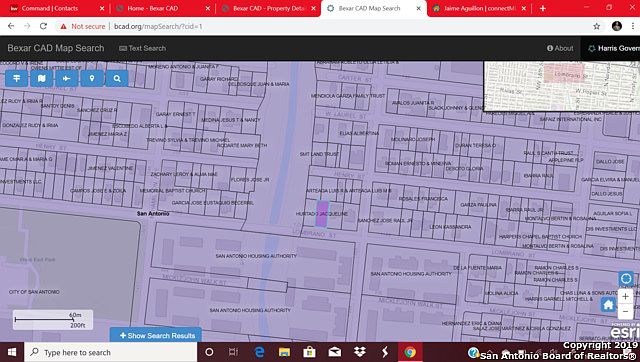Viewport: 640px width, 362px height.
Task: Open the basemap gallery map icon
Action: point(42,78)
